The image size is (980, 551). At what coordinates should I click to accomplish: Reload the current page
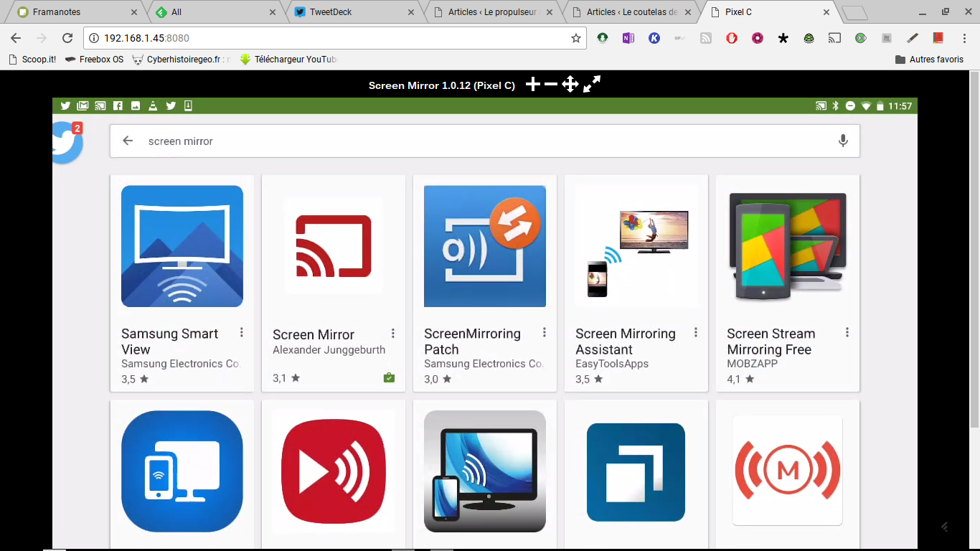[67, 38]
